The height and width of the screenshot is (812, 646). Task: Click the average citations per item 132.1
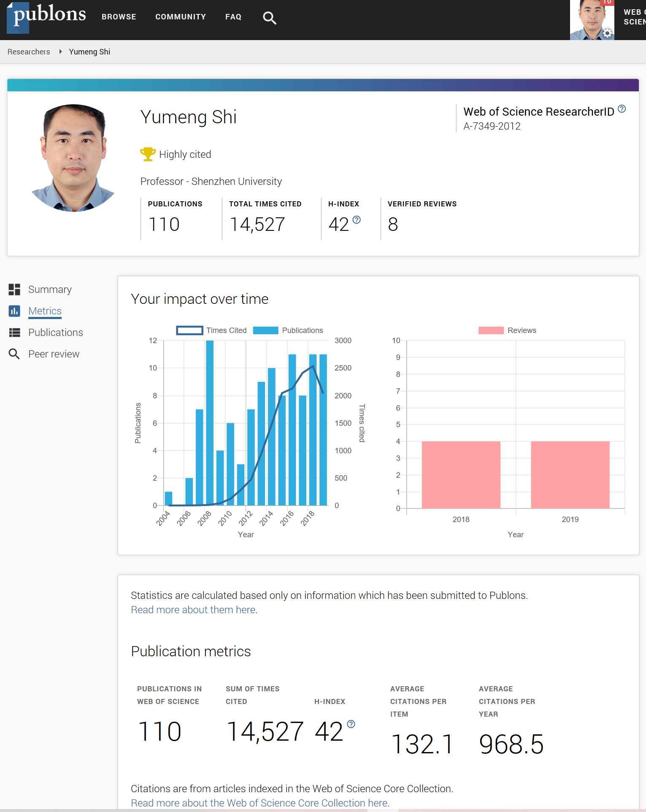(422, 744)
